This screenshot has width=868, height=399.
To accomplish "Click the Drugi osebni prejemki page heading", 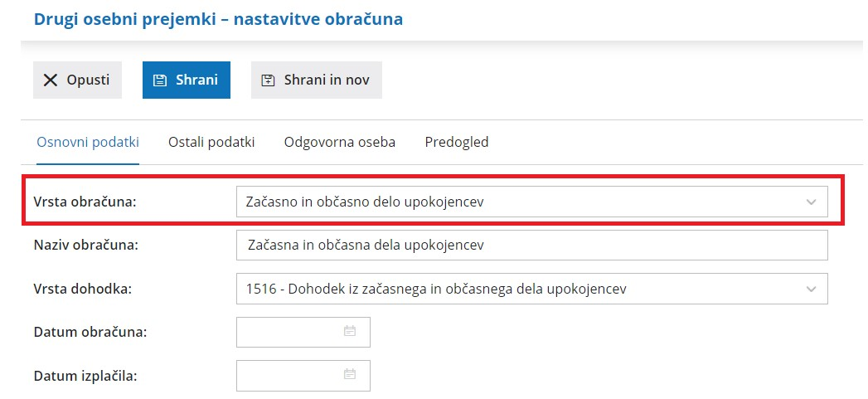I will (x=218, y=18).
